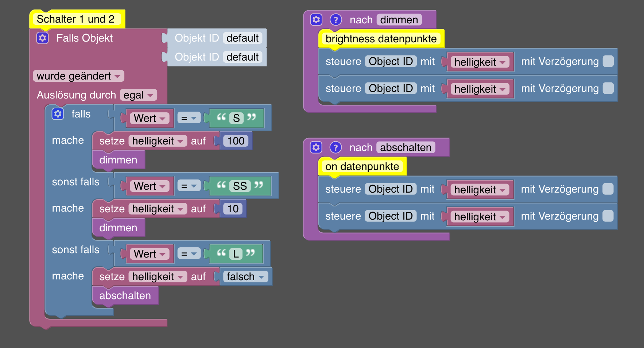Edit the number value 100

click(x=236, y=141)
